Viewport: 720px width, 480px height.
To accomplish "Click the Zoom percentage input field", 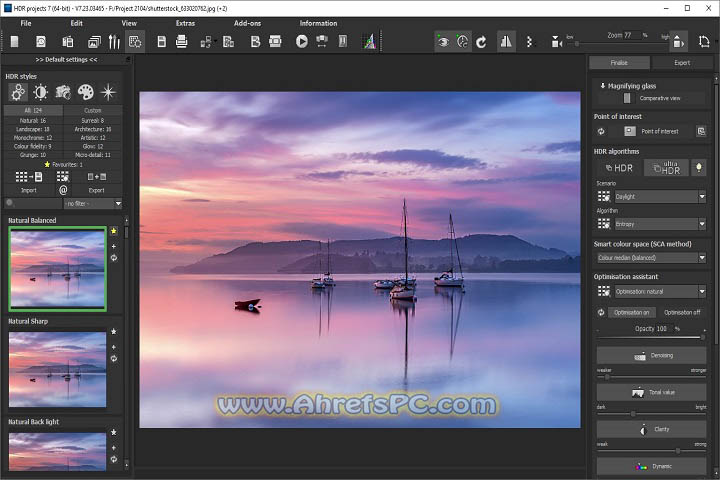I will coord(631,35).
